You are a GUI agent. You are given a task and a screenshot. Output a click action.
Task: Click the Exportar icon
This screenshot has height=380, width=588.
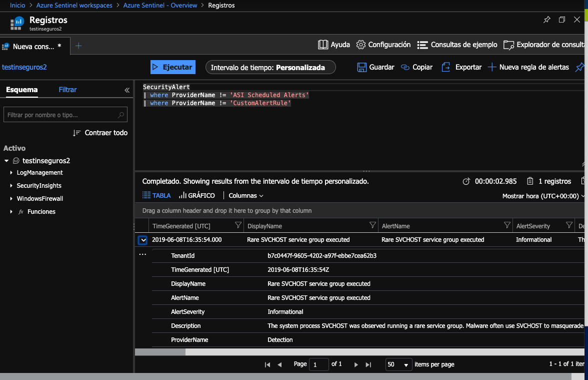click(445, 67)
